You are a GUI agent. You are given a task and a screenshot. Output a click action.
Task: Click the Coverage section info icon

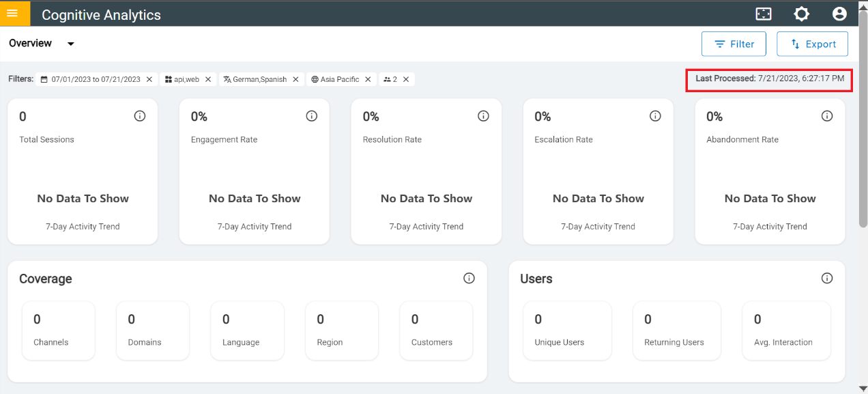pos(469,278)
